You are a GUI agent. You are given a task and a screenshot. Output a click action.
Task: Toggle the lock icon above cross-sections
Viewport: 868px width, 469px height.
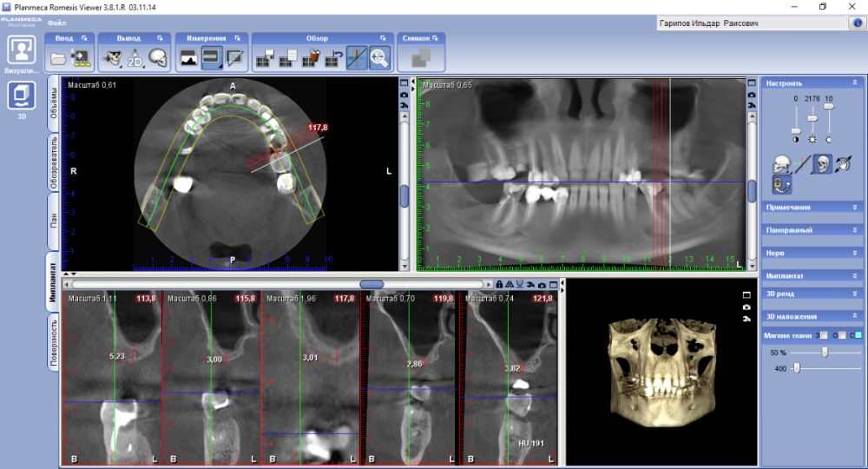[499, 284]
